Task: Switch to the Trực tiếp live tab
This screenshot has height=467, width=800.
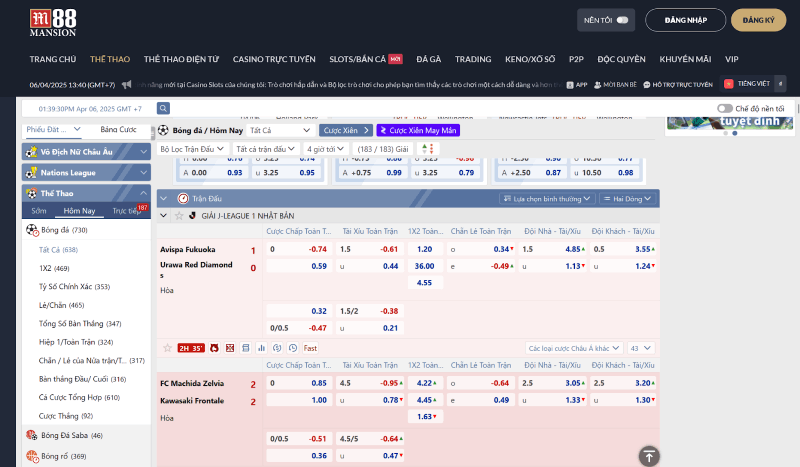Action: coord(126,211)
